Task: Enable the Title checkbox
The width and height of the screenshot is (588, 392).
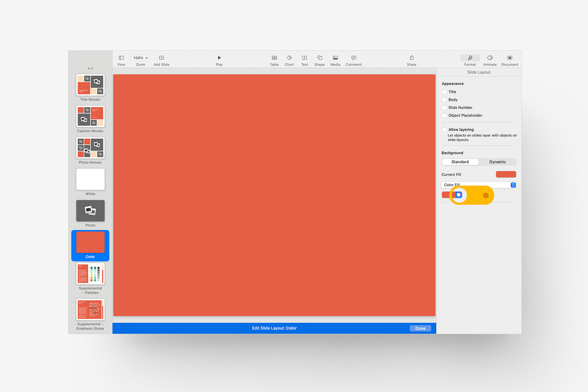Action: (x=444, y=92)
